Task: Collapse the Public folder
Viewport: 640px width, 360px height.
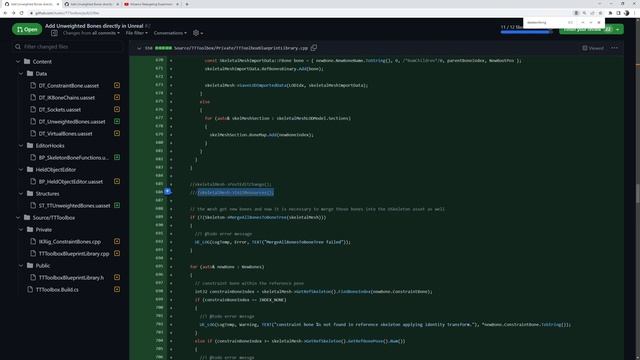Action: 21,266
